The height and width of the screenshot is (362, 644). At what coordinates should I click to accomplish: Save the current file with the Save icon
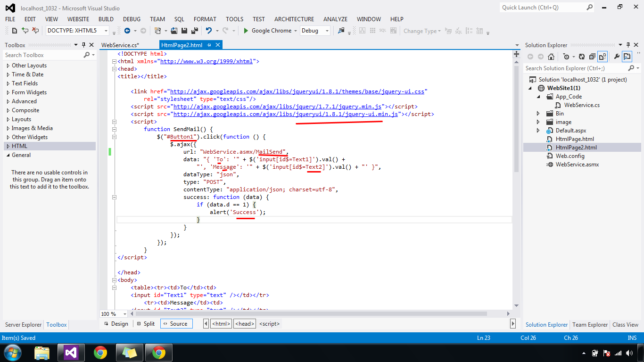pos(184,31)
